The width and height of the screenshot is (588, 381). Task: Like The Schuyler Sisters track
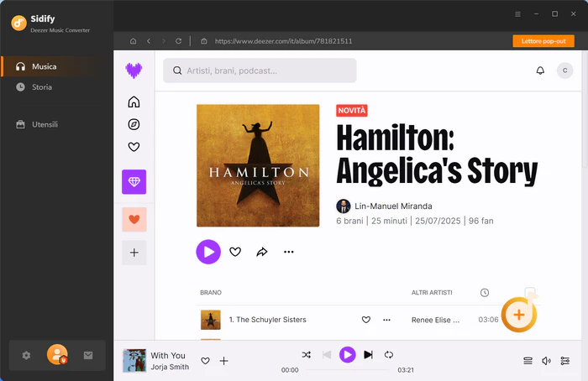[366, 320]
